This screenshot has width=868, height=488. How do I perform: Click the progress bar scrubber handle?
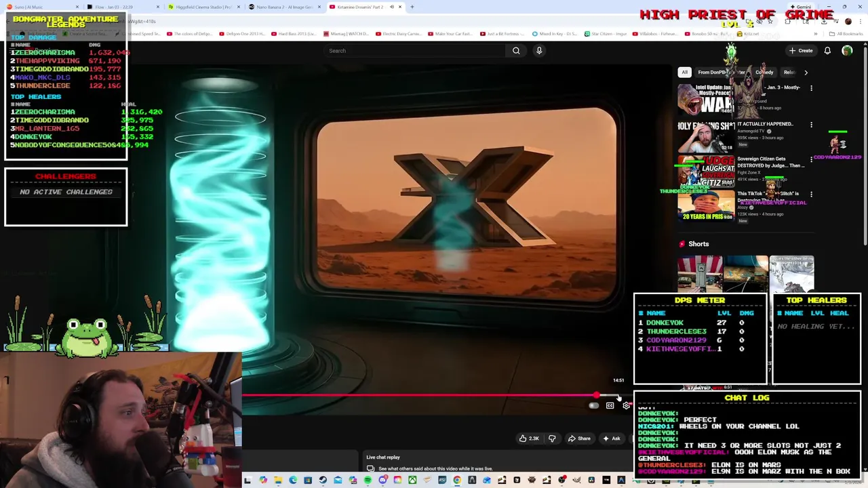(x=596, y=395)
